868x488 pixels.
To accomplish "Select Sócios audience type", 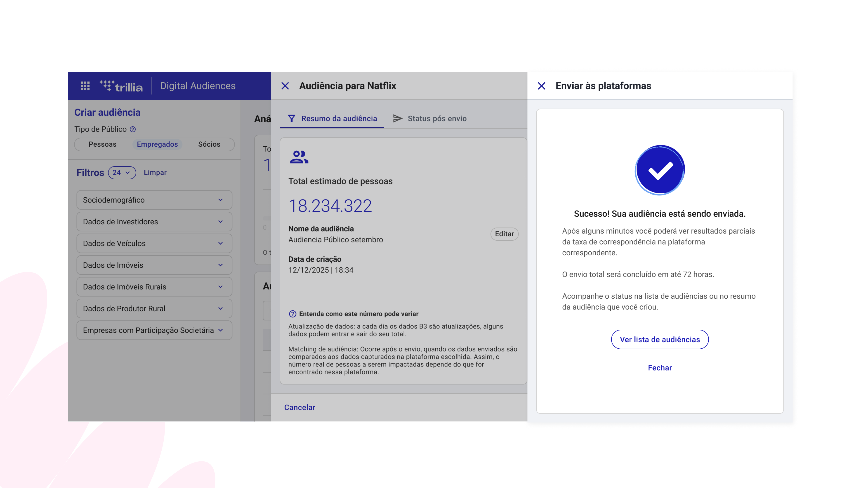I will (209, 144).
